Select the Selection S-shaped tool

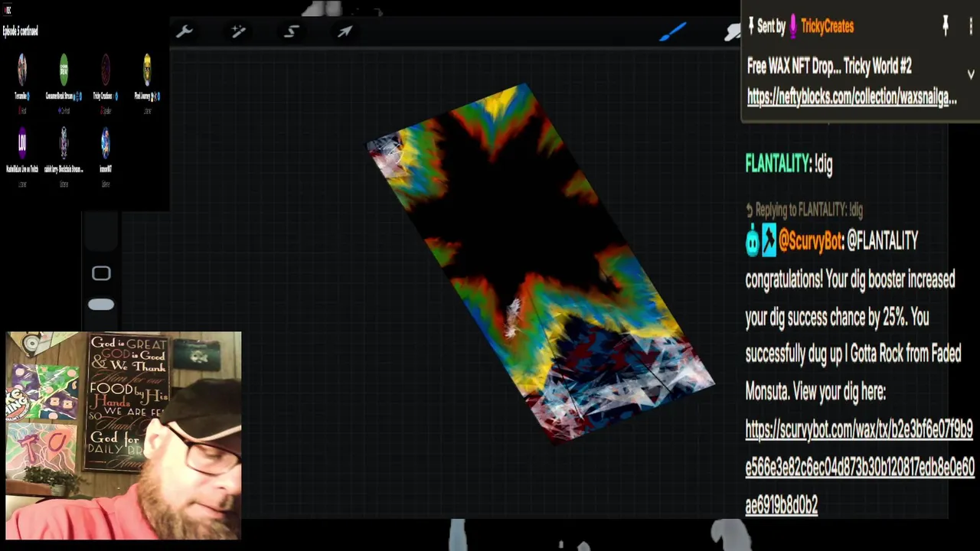292,31
